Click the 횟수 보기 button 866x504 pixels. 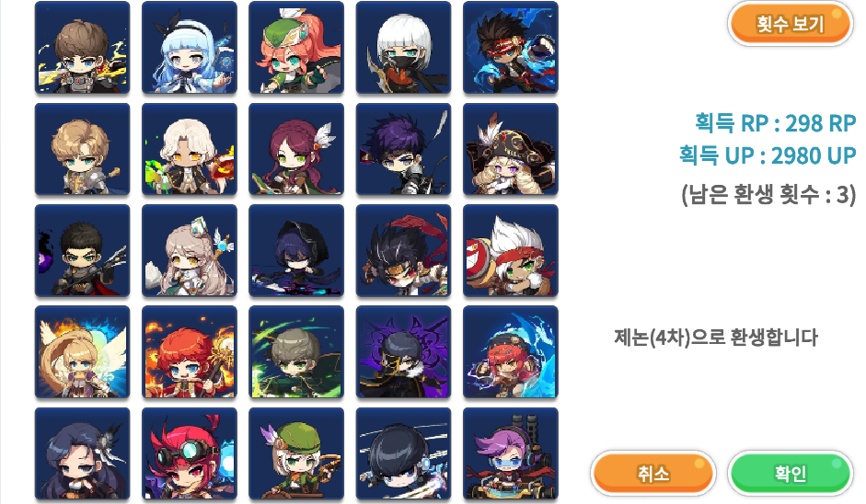coord(791,24)
